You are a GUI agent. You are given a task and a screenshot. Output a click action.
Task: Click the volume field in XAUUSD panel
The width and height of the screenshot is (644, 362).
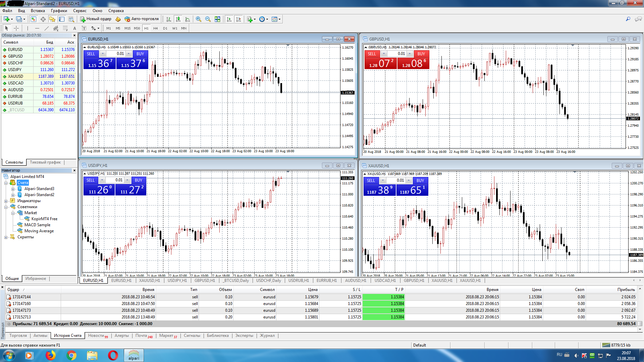pos(396,180)
